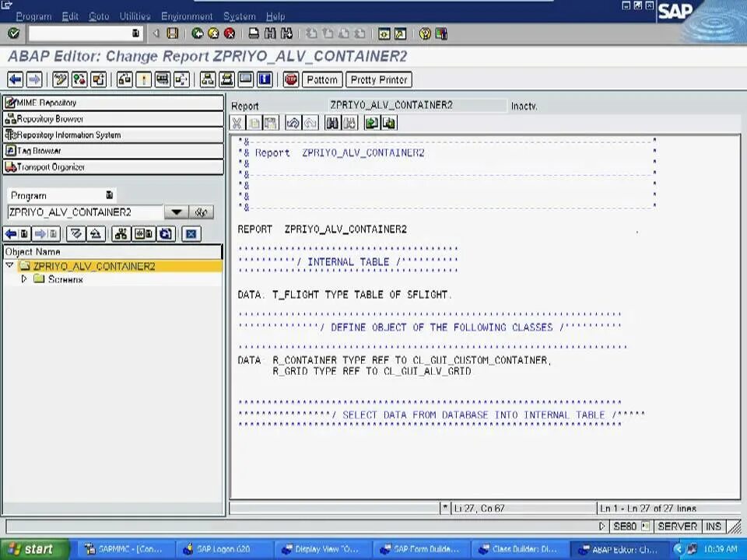The image size is (747, 560).
Task: Click the Refresh object list icon
Action: 166,234
